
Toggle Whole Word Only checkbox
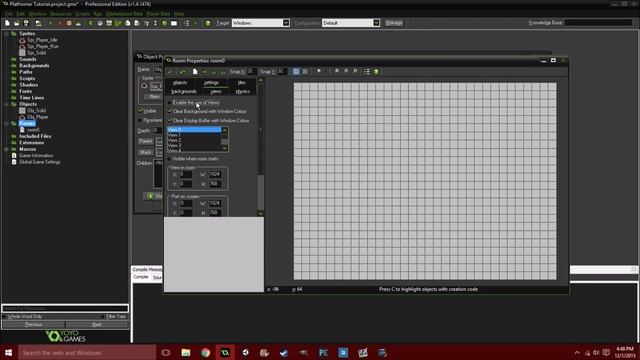(x=5, y=316)
